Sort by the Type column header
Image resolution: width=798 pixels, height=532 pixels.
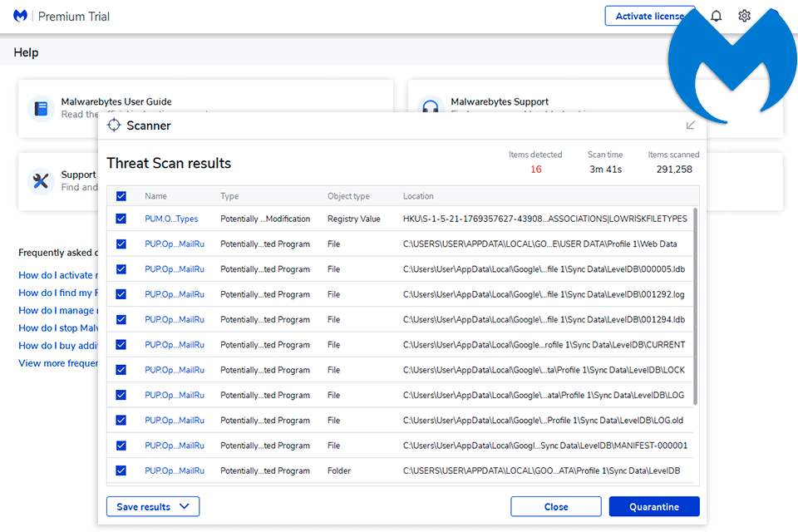[x=229, y=196]
